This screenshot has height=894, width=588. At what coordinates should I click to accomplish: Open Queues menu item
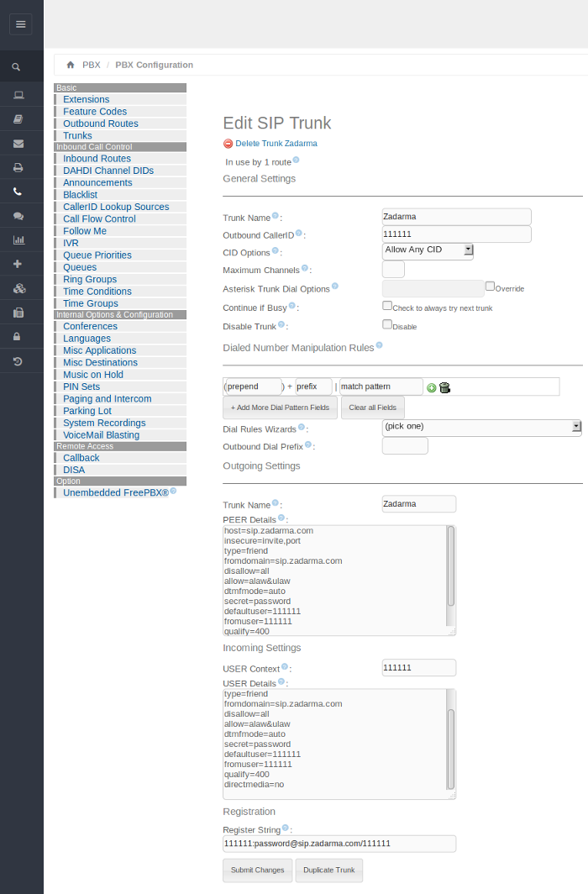(x=80, y=267)
